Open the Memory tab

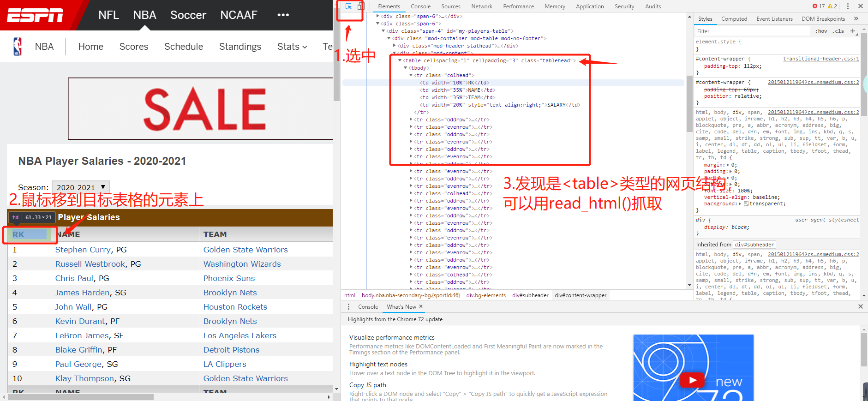[555, 6]
